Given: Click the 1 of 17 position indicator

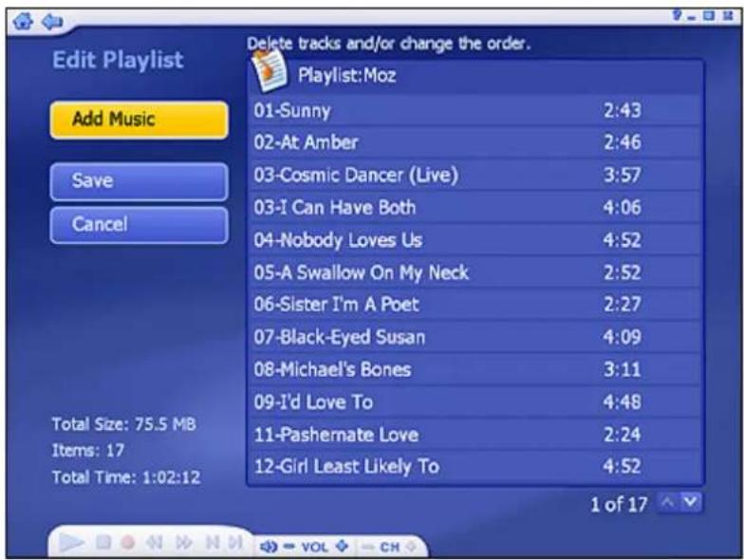Looking at the screenshot, I should [619, 504].
